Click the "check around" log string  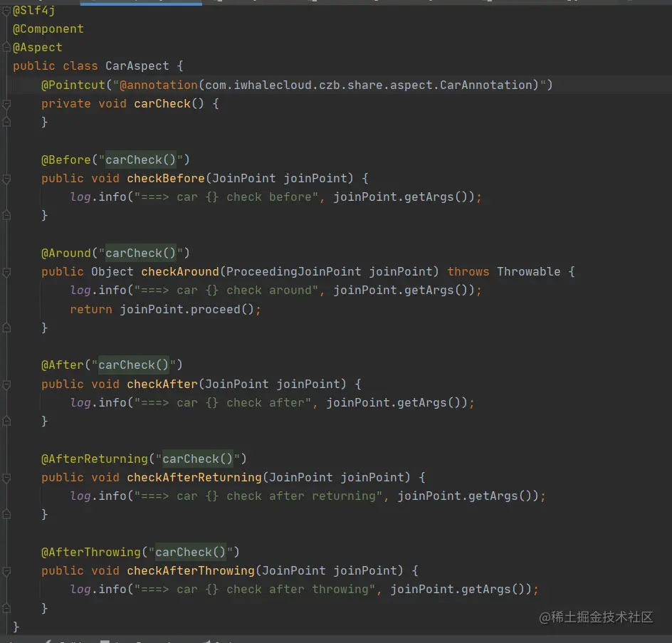(226, 291)
